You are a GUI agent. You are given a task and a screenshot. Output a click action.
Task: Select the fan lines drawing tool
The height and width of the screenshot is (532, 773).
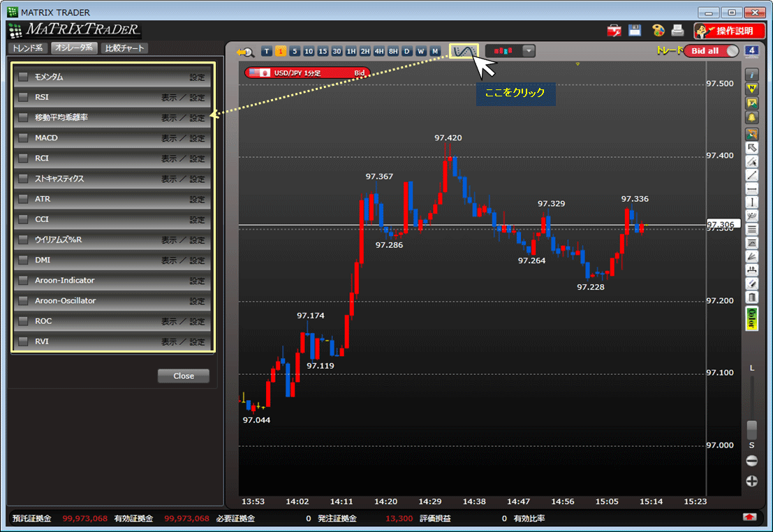751,256
